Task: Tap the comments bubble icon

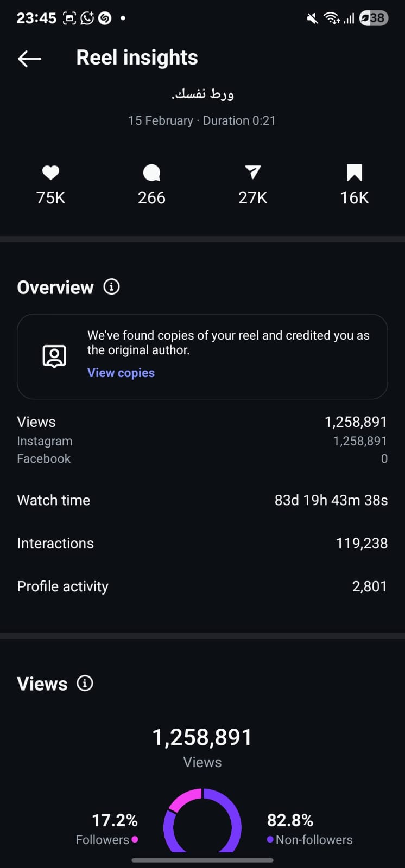Action: point(151,173)
